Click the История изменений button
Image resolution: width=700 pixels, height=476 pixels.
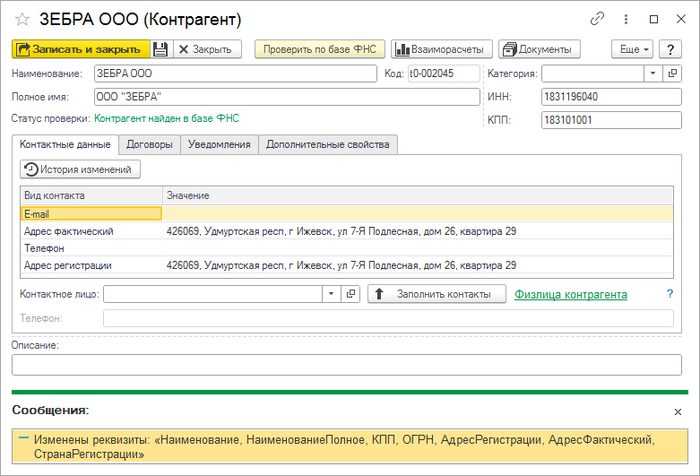pos(82,170)
